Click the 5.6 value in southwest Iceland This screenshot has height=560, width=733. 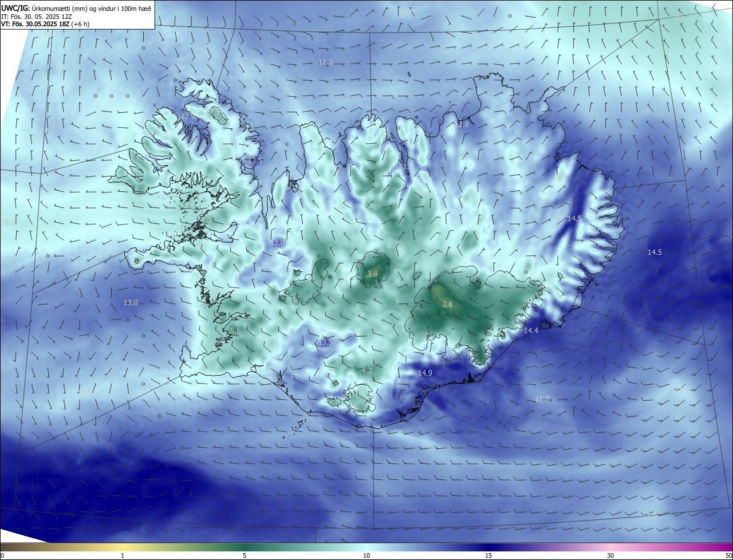[235, 331]
